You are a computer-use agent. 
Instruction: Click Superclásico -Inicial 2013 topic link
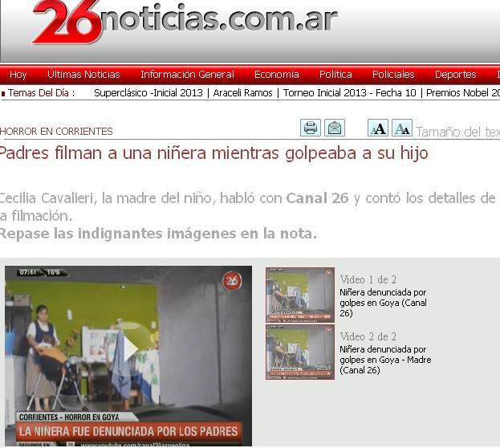(148, 93)
